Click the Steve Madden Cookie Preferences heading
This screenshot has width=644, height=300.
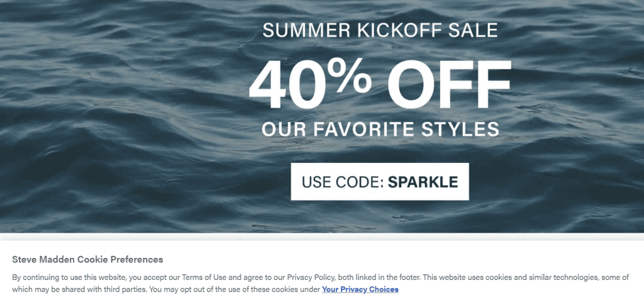tap(87, 259)
